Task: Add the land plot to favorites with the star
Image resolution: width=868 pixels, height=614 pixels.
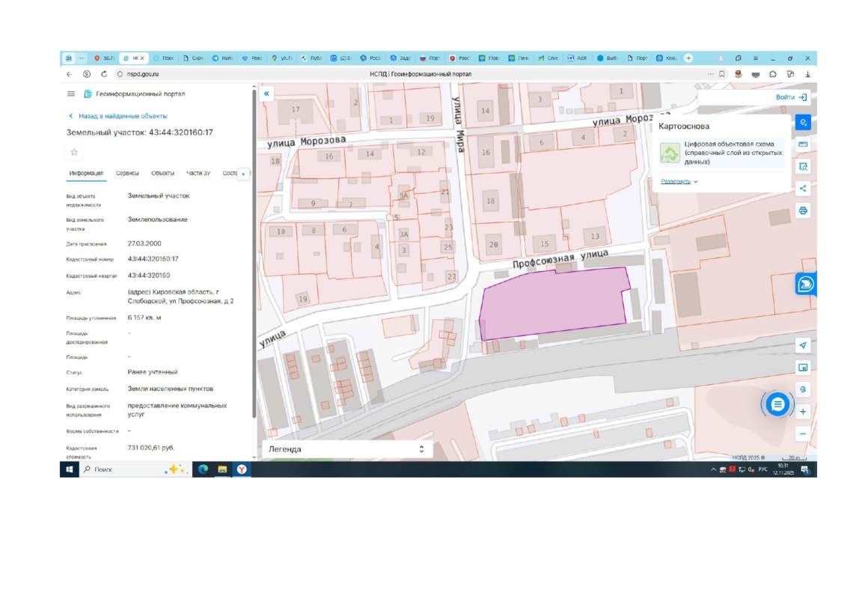Action: coord(74,153)
